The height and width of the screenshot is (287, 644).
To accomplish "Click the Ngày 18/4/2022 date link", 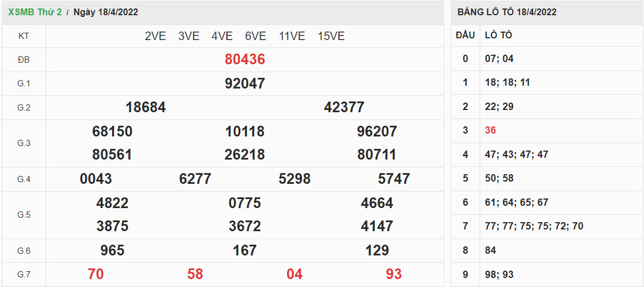I will point(106,12).
